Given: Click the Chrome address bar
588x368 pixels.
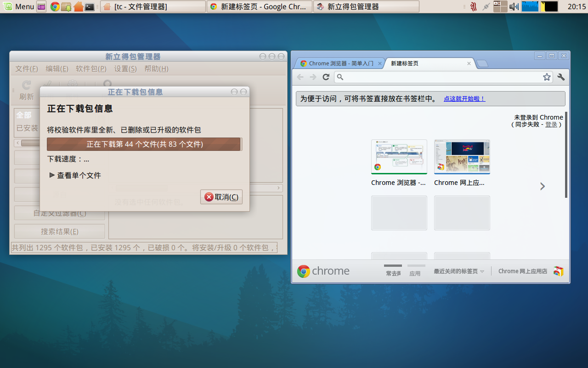Looking at the screenshot, I should click(443, 77).
